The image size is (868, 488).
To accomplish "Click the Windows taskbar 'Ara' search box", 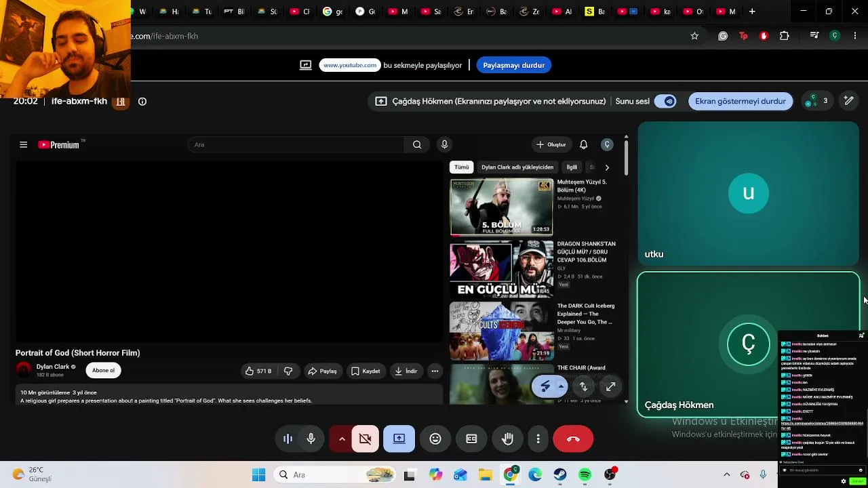I will (336, 474).
